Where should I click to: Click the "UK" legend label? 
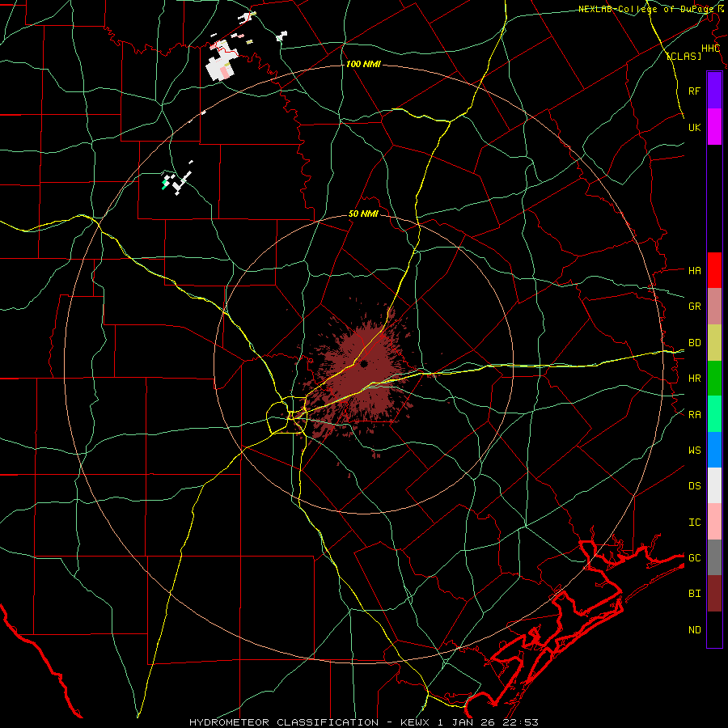coord(694,127)
